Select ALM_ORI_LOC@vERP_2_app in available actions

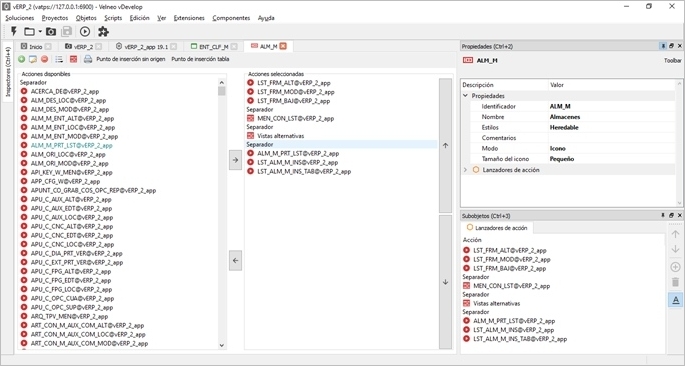tap(68, 154)
